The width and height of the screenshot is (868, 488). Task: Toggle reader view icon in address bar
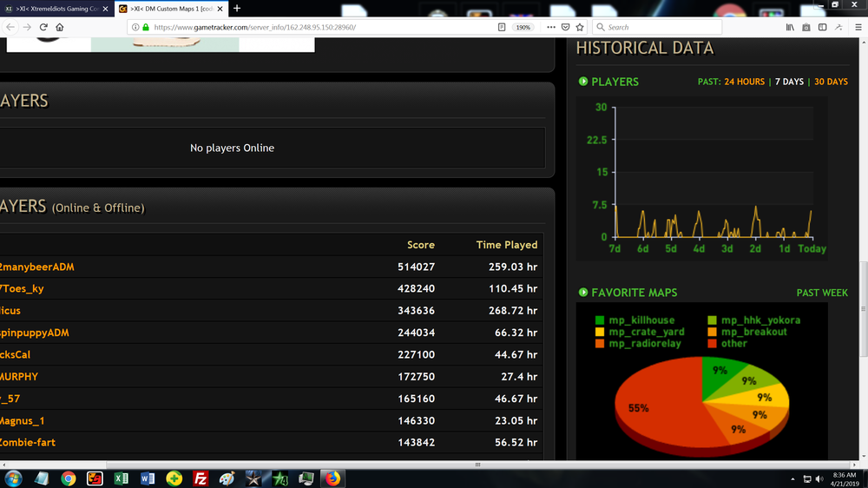pos(502,27)
